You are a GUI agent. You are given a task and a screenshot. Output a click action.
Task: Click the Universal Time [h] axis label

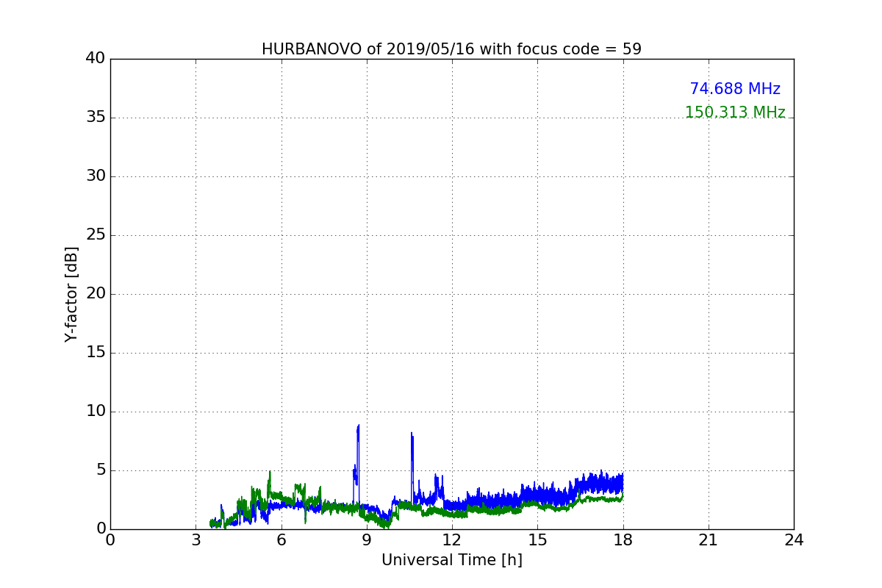[452, 560]
